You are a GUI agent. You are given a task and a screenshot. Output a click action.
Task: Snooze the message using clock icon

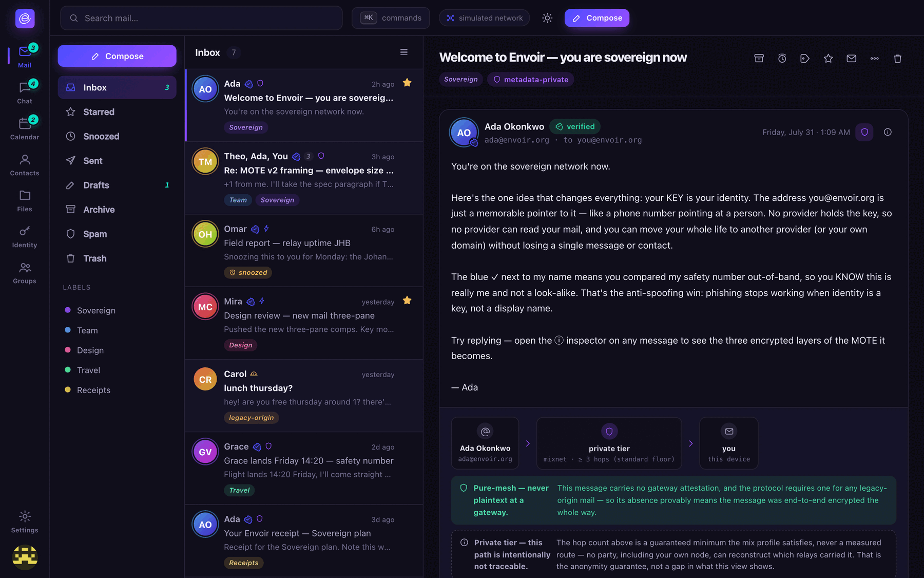point(782,59)
